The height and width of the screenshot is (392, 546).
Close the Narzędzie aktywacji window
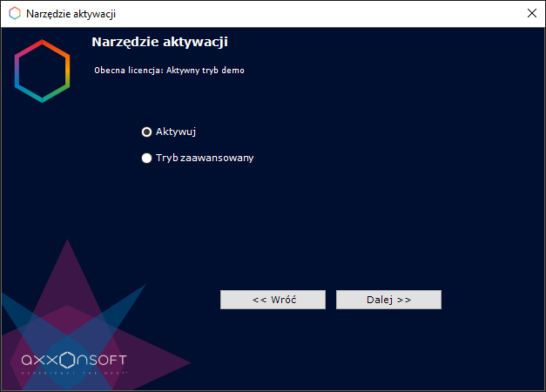coord(532,13)
